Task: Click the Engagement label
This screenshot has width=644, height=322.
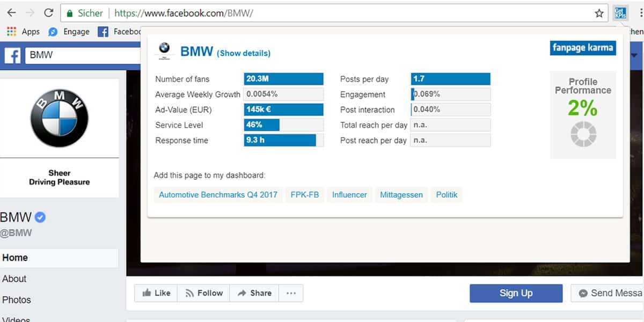Action: 363,94
